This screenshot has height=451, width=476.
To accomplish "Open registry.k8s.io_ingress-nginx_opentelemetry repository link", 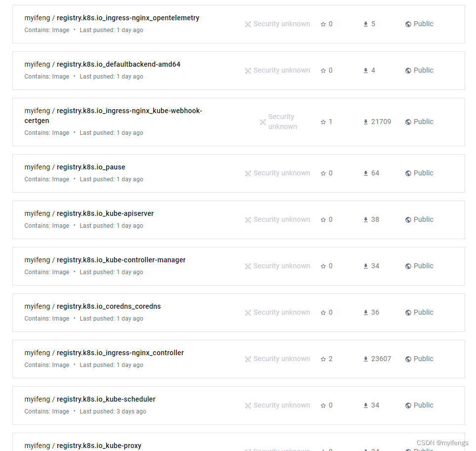I will point(128,18).
